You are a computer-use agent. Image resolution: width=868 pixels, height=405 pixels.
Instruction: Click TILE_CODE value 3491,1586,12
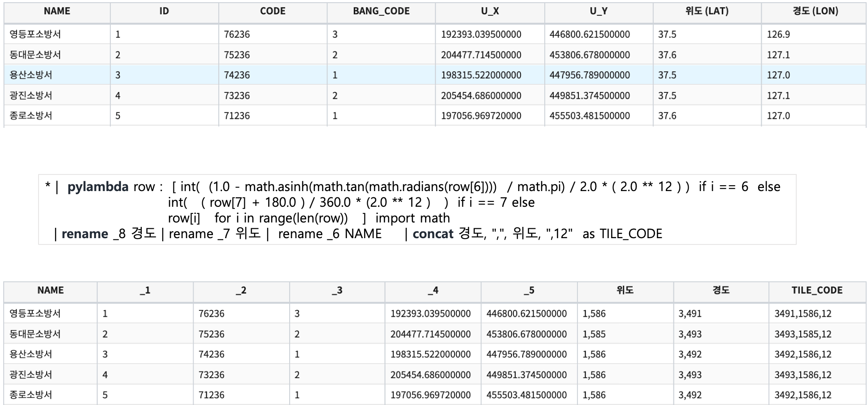(x=803, y=314)
